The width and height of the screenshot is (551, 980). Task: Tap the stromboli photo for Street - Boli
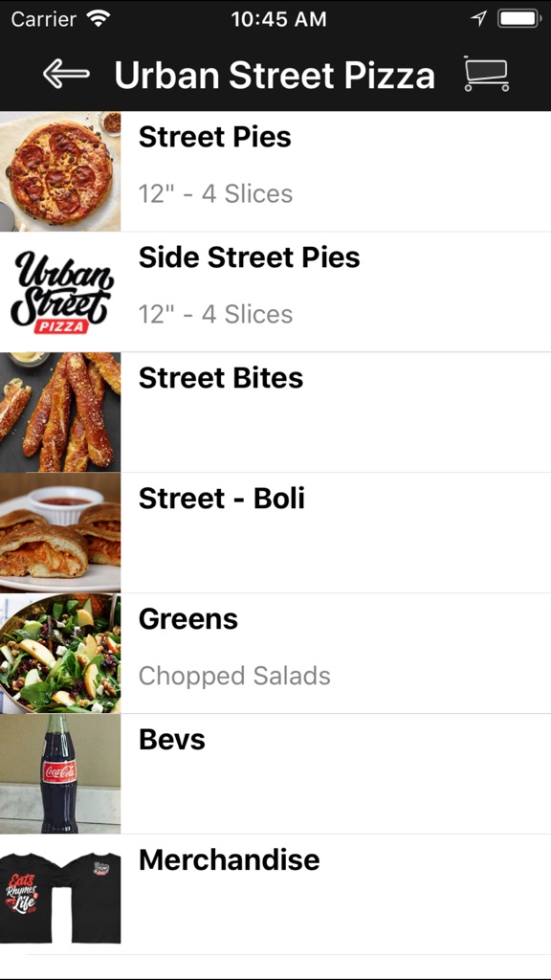pyautogui.click(x=59, y=531)
